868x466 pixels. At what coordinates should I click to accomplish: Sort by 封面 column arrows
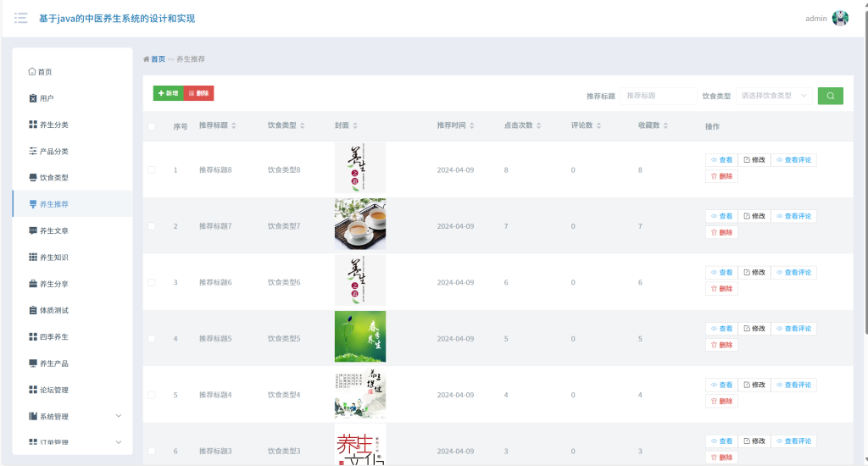point(355,125)
